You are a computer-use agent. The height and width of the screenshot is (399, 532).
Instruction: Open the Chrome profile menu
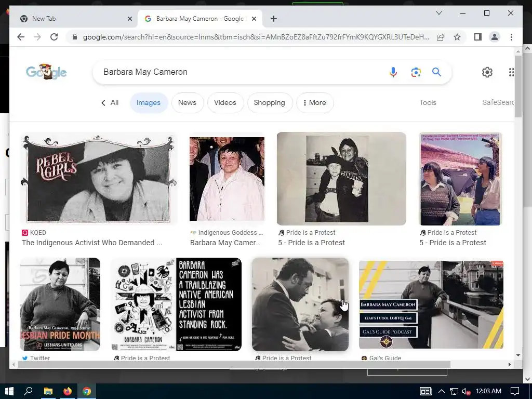[495, 37]
